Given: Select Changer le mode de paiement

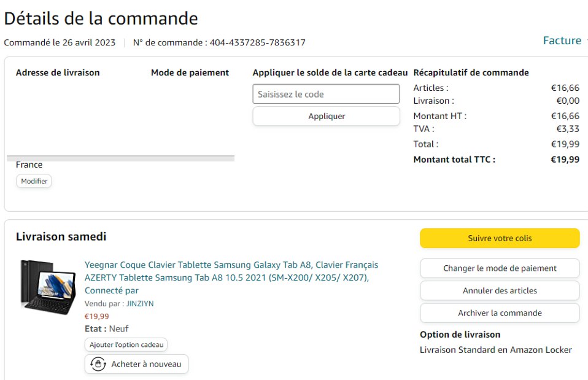Looking at the screenshot, I should click(500, 268).
